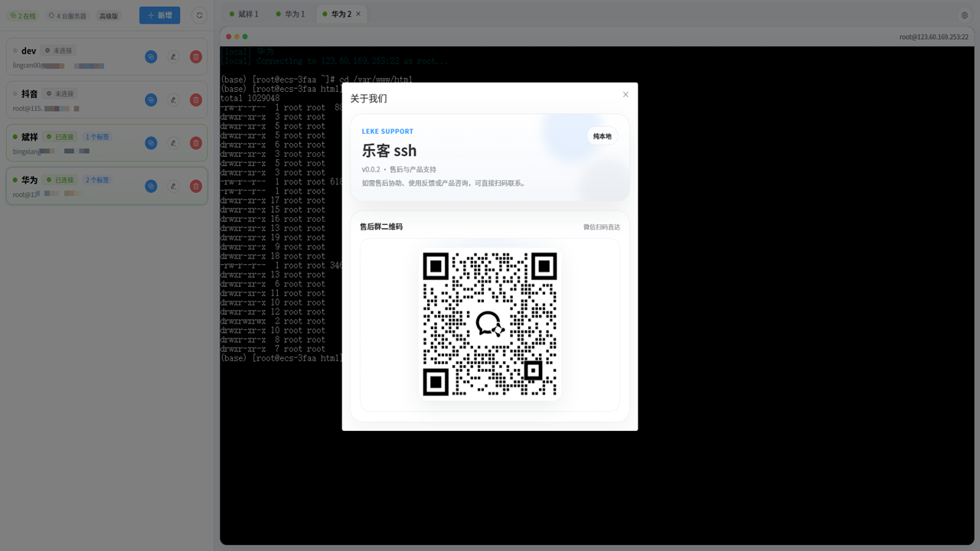Screen dimensions: 980x551
Task: Click the edit pencil icon for dev
Action: [x=173, y=57]
